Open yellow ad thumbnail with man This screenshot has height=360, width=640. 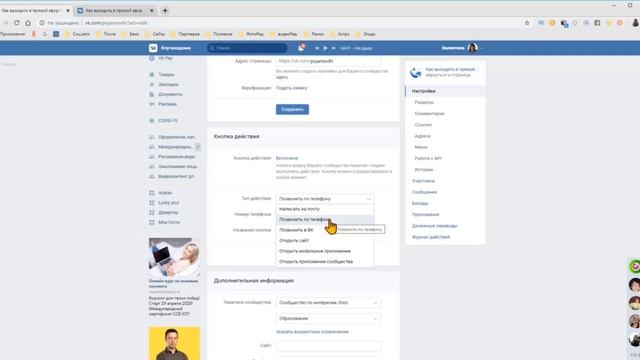click(x=174, y=343)
